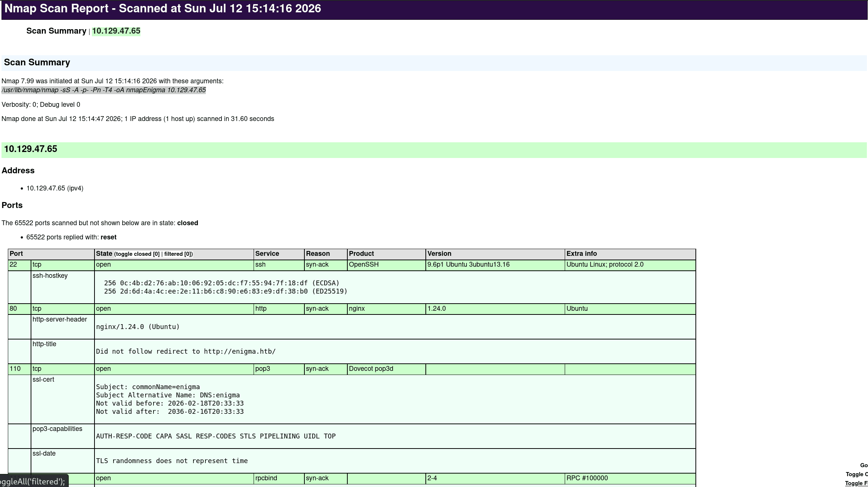Click the 'RPC #100000' extra info cell

pos(630,478)
